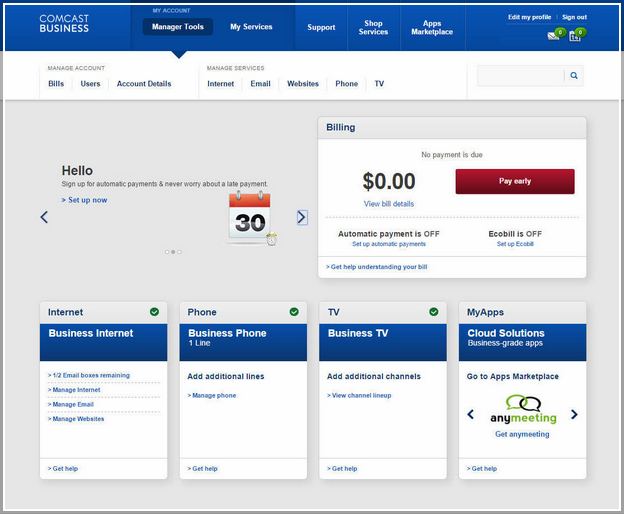The width and height of the screenshot is (624, 514).
Task: Open the Manage Email link
Action: 71,404
